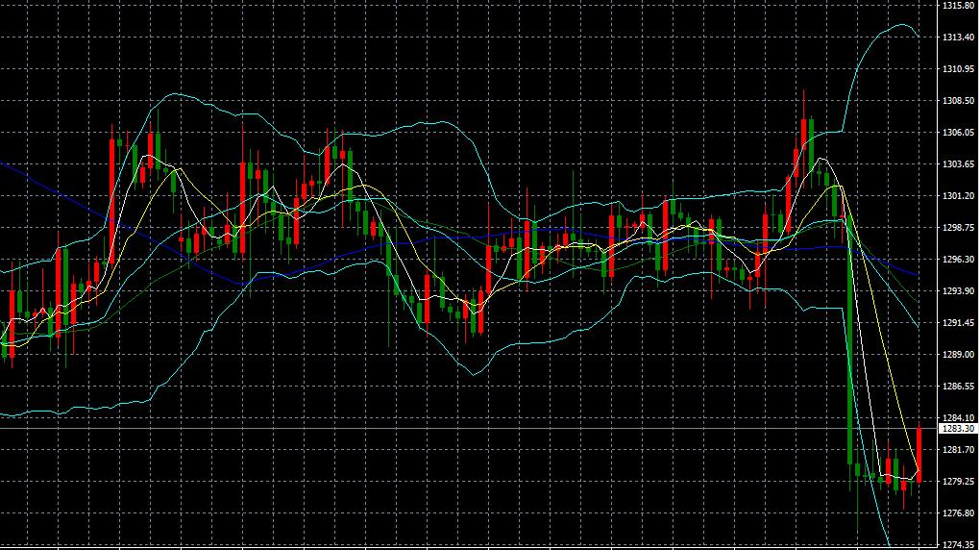Click the 1281.70 price axis label
The image size is (980, 550).
(958, 450)
